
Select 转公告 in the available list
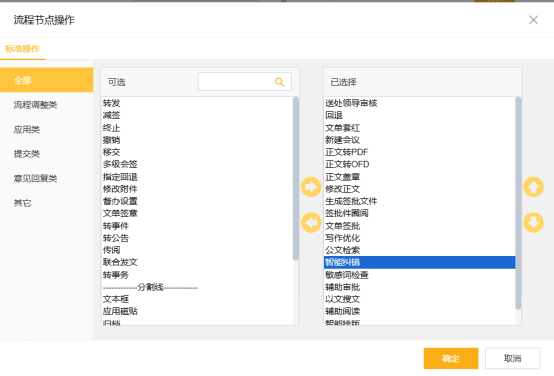[x=197, y=238]
